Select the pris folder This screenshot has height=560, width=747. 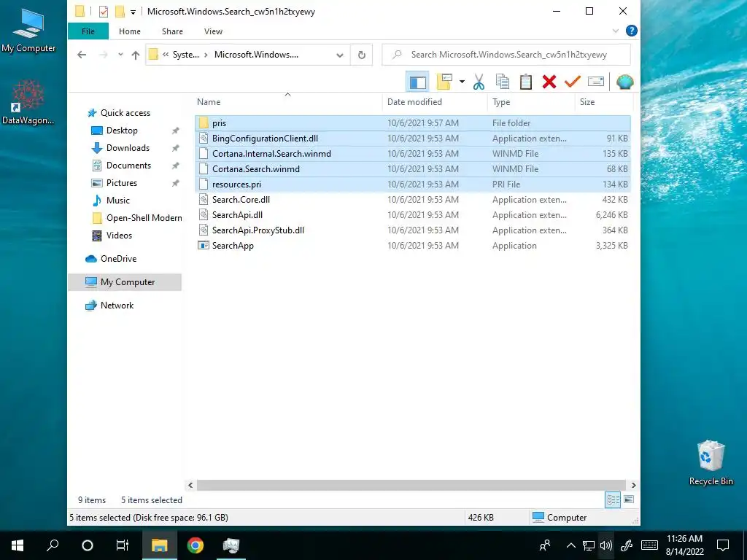(x=413, y=122)
